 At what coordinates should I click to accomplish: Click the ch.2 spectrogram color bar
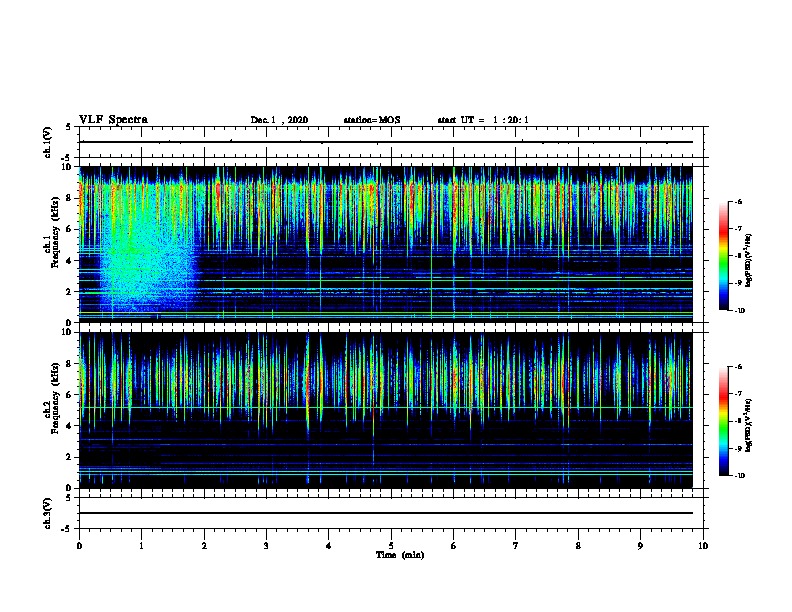tap(723, 421)
